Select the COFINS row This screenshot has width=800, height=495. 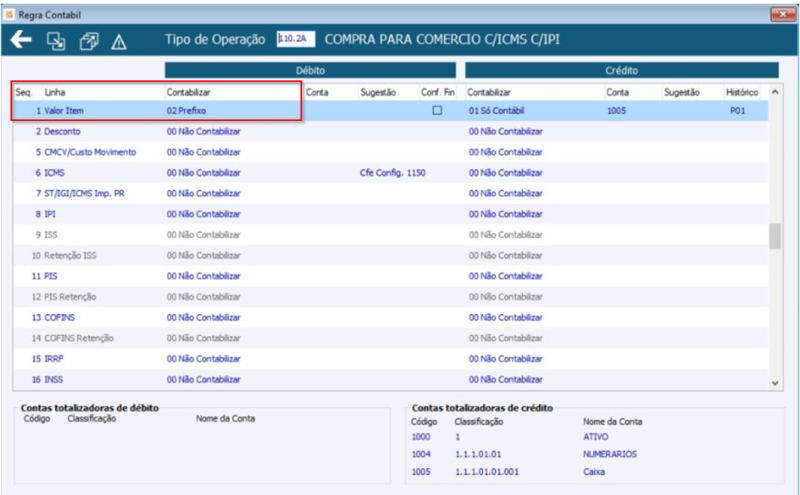click(x=391, y=317)
